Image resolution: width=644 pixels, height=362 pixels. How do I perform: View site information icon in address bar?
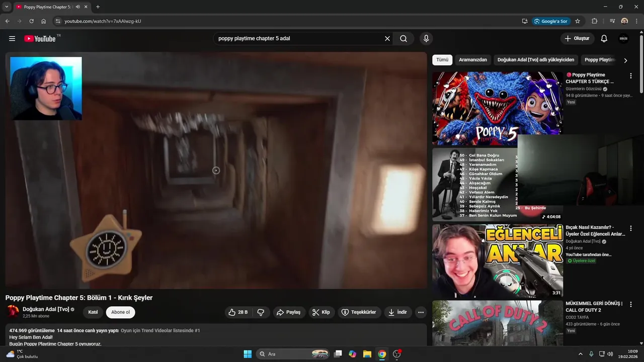[x=57, y=21]
